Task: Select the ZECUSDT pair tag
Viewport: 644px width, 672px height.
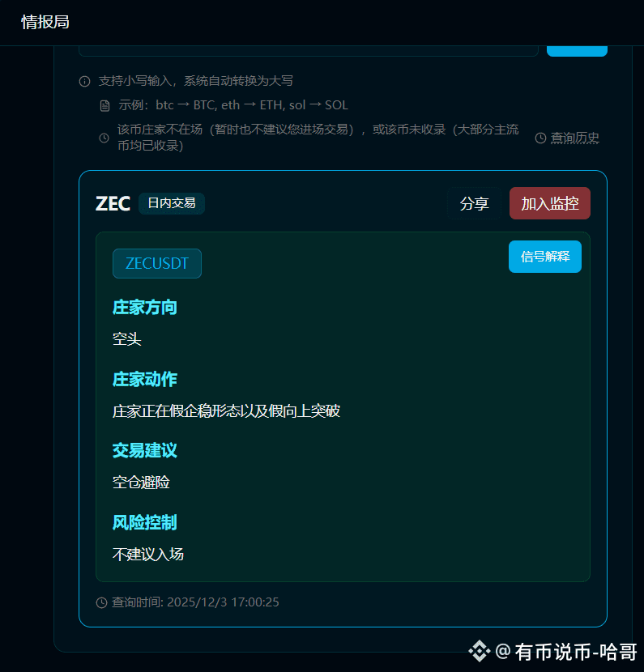Action: click(x=157, y=263)
